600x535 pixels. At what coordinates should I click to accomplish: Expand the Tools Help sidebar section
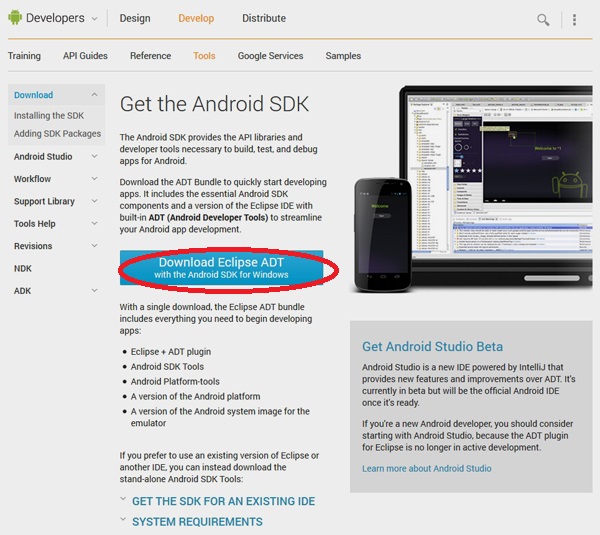[94, 224]
